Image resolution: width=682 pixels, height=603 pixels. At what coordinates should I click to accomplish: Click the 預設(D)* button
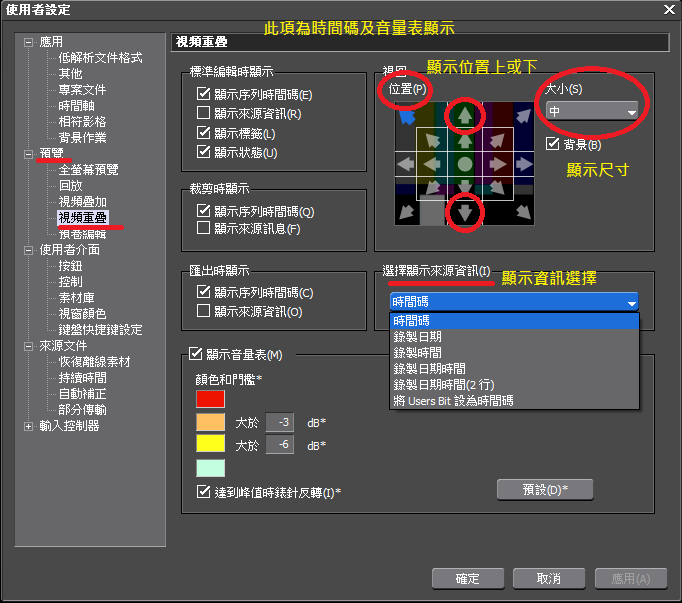pos(545,490)
